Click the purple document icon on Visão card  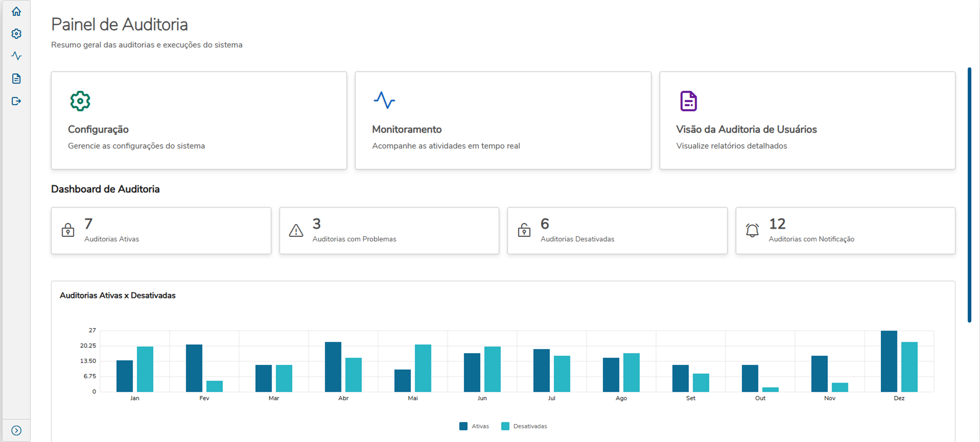click(x=687, y=101)
